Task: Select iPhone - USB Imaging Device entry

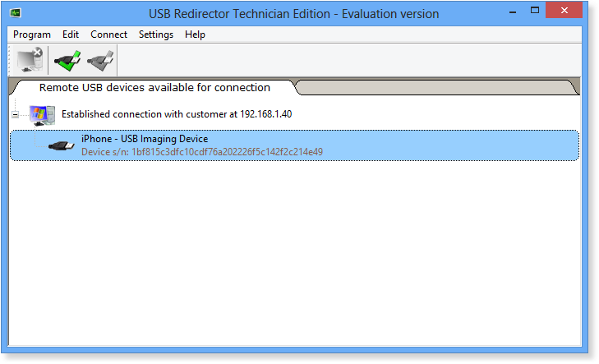Action: point(294,145)
